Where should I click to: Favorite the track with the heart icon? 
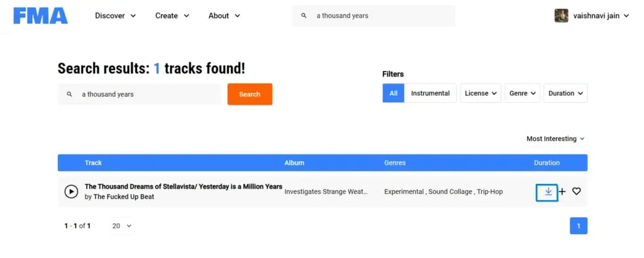pyautogui.click(x=576, y=191)
